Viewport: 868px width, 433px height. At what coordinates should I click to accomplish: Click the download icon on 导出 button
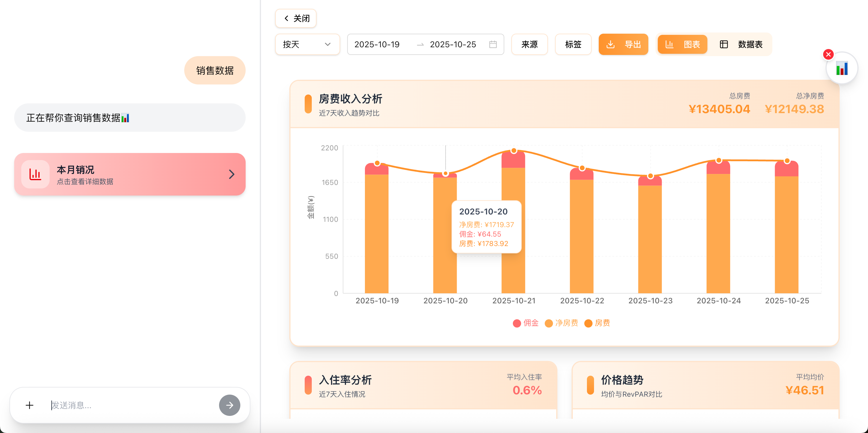(x=611, y=44)
